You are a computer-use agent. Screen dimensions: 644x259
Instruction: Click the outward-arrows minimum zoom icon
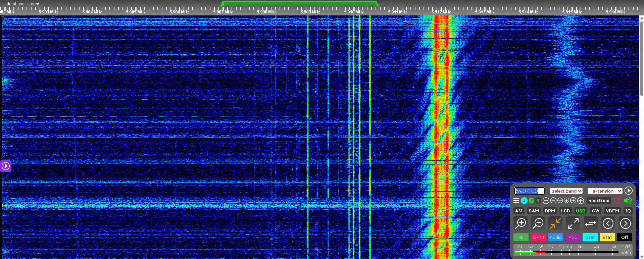point(573,223)
